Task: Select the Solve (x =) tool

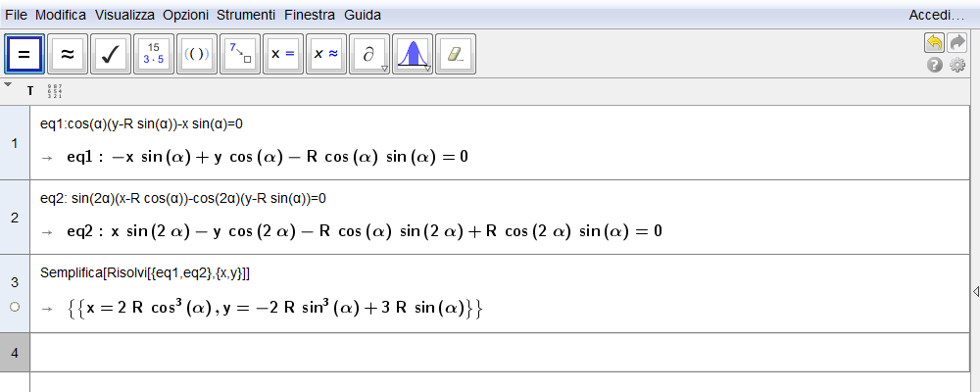Action: [x=283, y=54]
